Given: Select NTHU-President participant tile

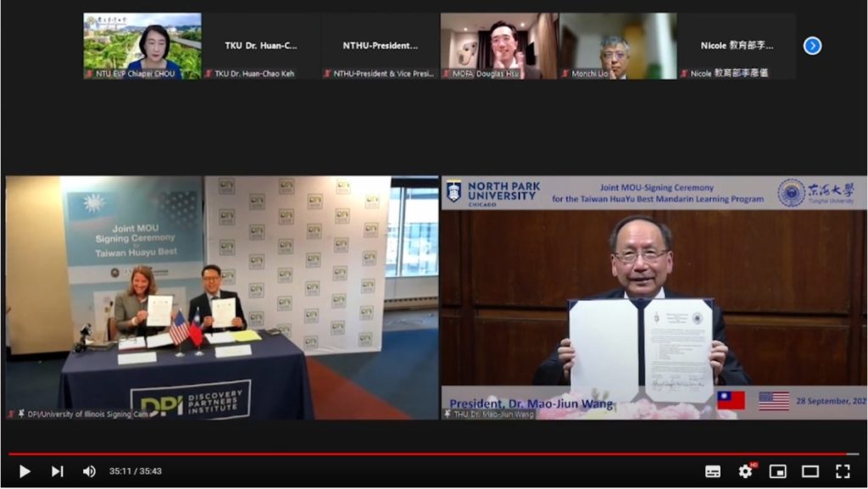Looking at the screenshot, I should tap(380, 46).
